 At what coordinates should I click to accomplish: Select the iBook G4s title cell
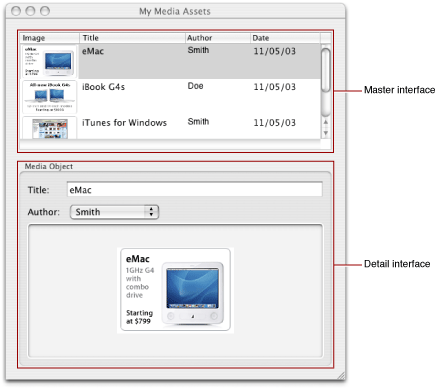103,87
